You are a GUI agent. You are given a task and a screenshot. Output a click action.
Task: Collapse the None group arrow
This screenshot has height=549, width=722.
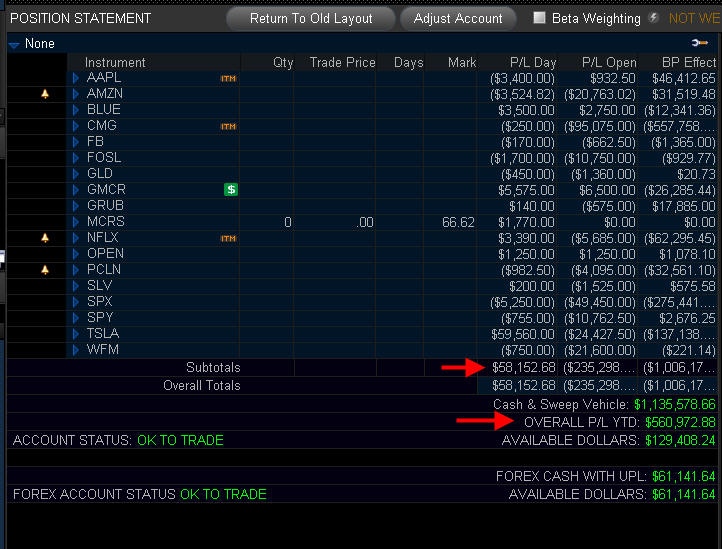tap(14, 45)
